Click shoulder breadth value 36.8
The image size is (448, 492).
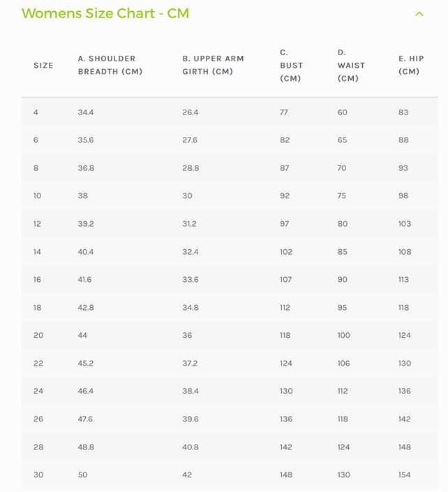[86, 168]
